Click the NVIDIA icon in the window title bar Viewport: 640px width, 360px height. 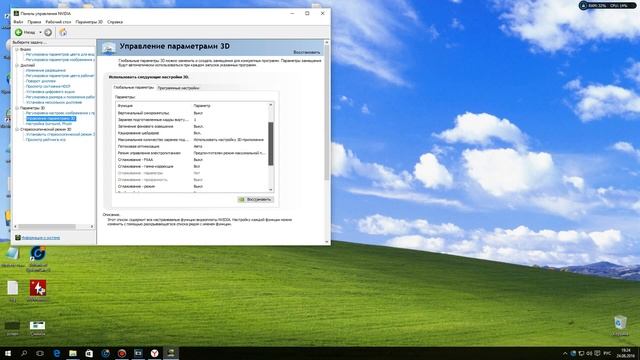pos(16,13)
